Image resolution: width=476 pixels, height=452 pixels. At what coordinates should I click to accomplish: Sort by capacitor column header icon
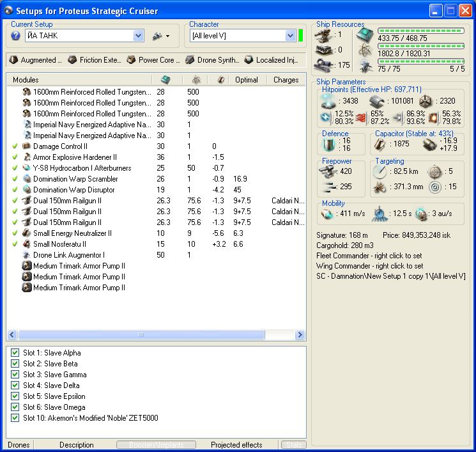(x=220, y=80)
